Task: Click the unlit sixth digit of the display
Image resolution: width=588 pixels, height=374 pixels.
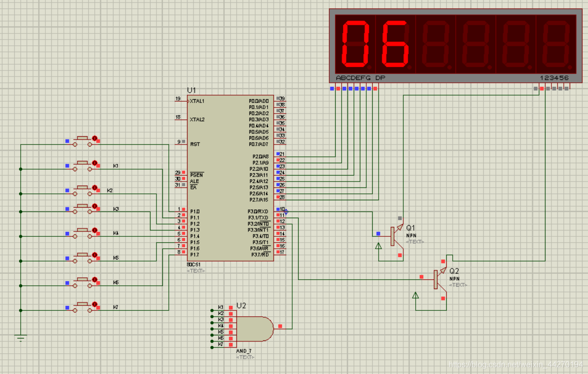Action: [556, 44]
